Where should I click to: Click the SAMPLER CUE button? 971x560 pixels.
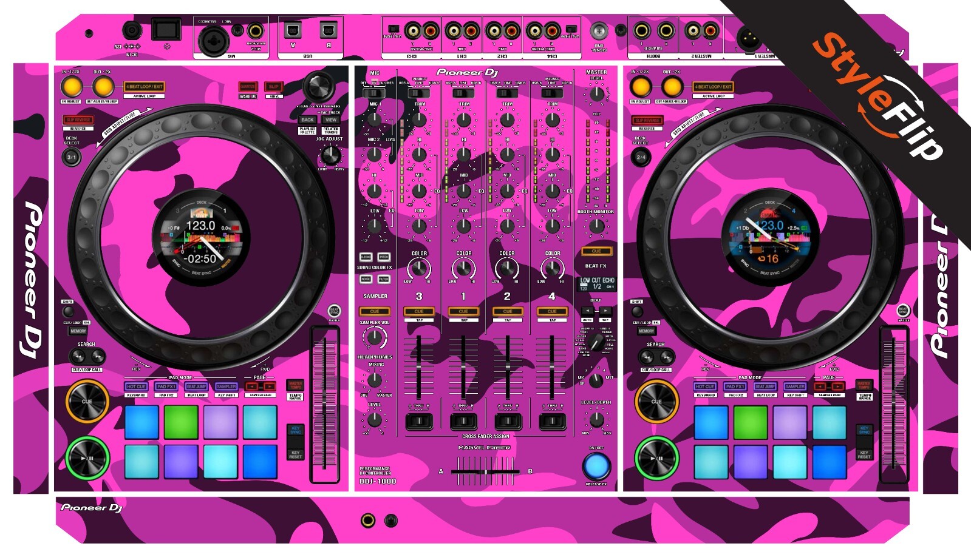pyautogui.click(x=375, y=311)
